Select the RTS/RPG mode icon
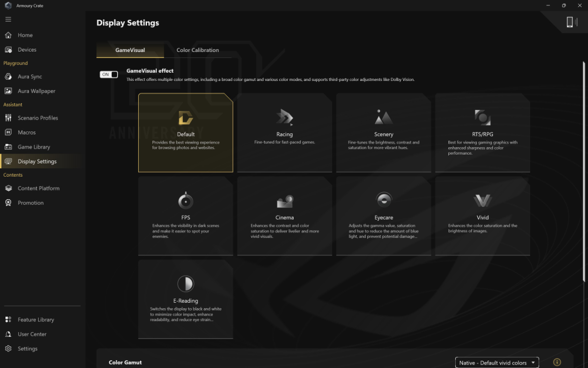 pos(483,118)
